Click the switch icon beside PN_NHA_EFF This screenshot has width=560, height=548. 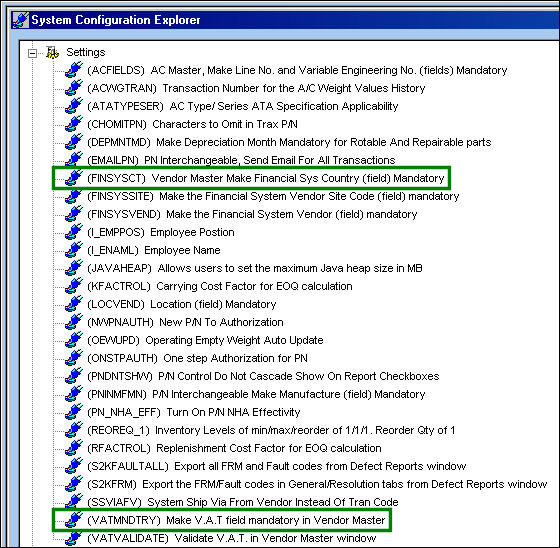(x=74, y=412)
